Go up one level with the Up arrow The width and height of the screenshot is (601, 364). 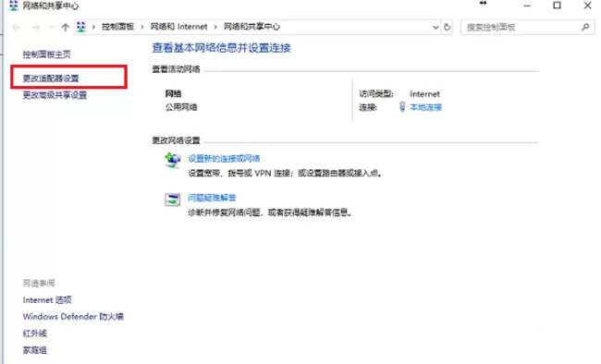(65, 27)
